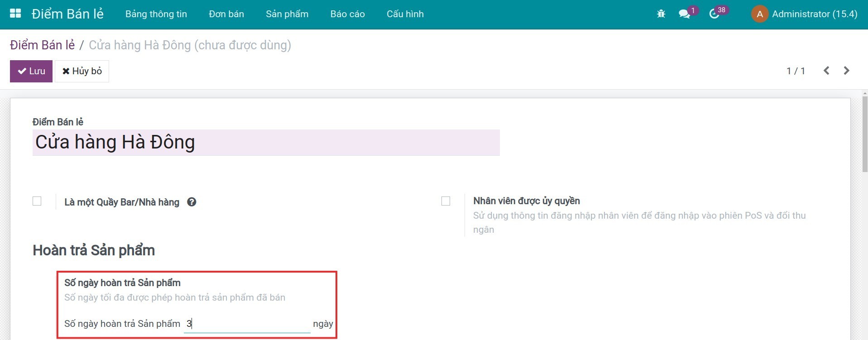This screenshot has height=340, width=868.
Task: Enable Là một Quầy Bar/Nhà hàng checkbox
Action: click(x=37, y=201)
